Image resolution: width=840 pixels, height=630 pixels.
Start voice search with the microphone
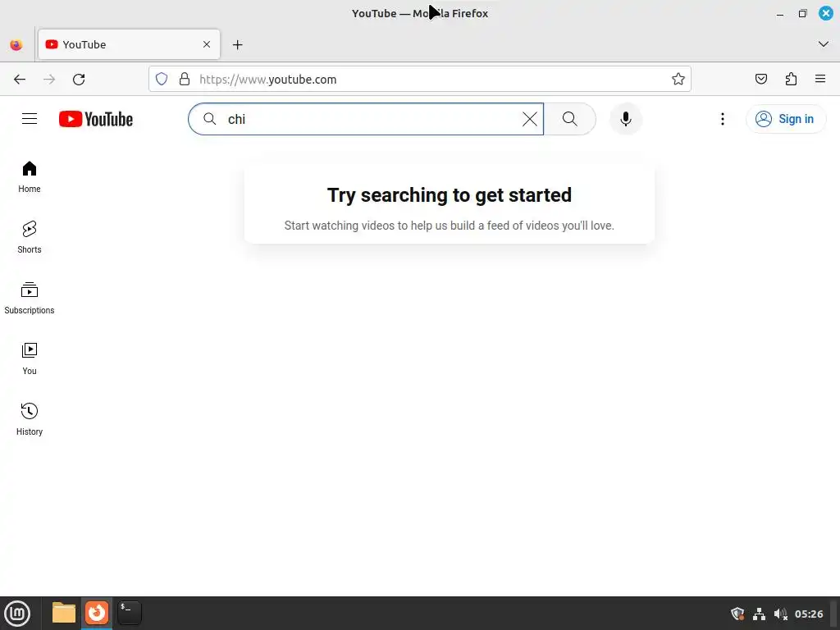click(626, 119)
